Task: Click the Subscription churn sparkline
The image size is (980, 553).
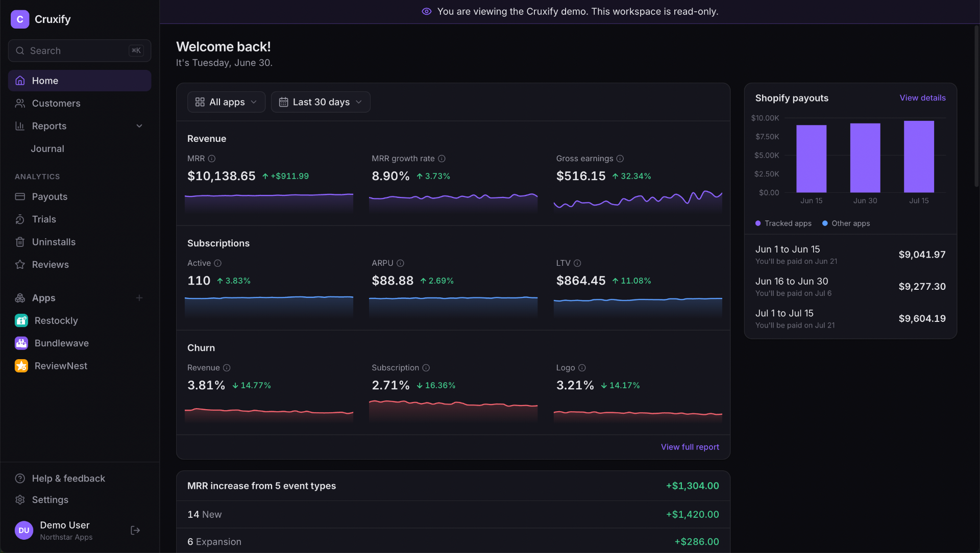Action: (x=453, y=411)
